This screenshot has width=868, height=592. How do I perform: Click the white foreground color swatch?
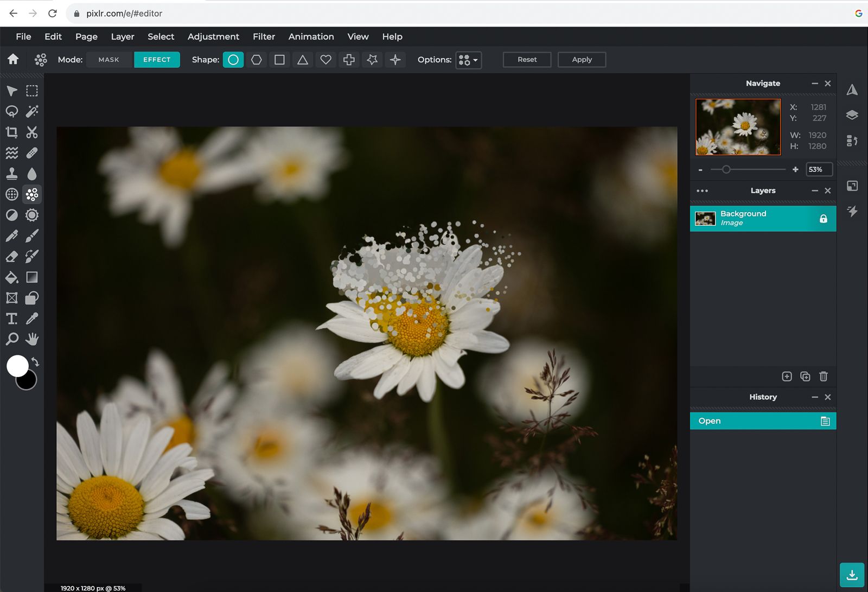(x=17, y=366)
